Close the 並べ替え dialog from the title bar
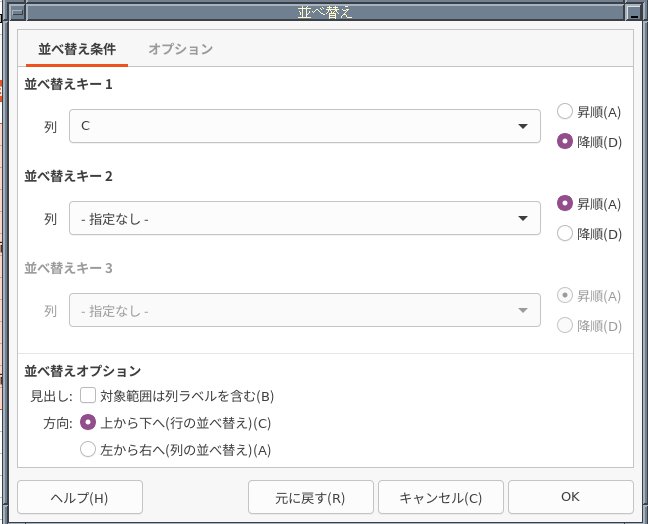This screenshot has height=524, width=648. [x=635, y=11]
